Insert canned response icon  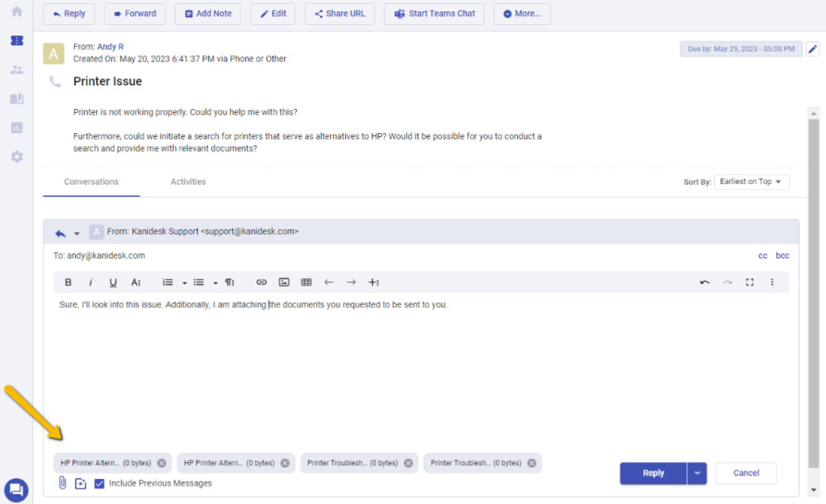pos(80,484)
